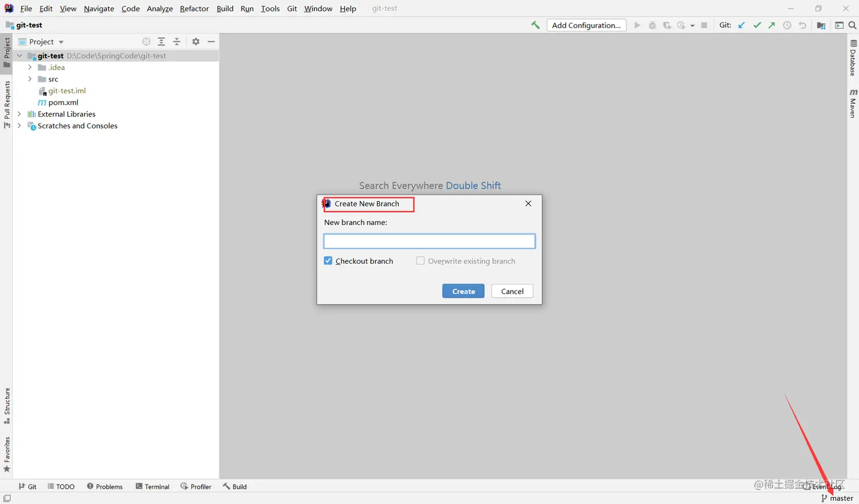This screenshot has height=504, width=859.
Task: Focus the New branch name field
Action: coord(429,241)
